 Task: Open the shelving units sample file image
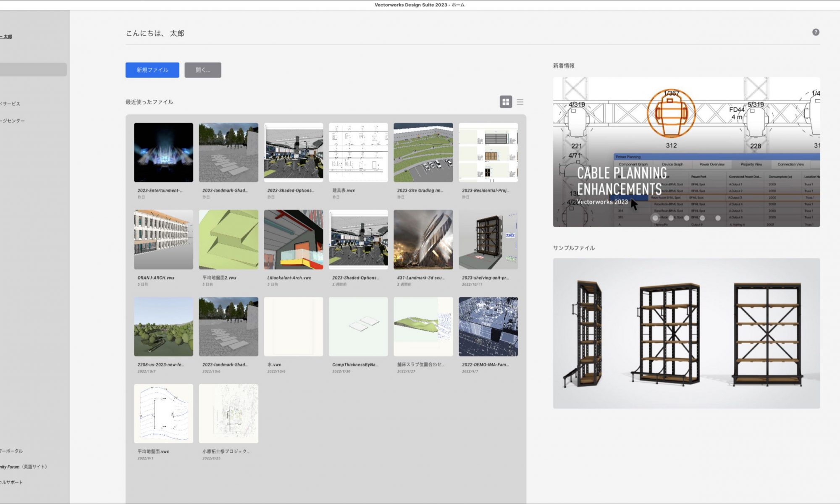(686, 333)
